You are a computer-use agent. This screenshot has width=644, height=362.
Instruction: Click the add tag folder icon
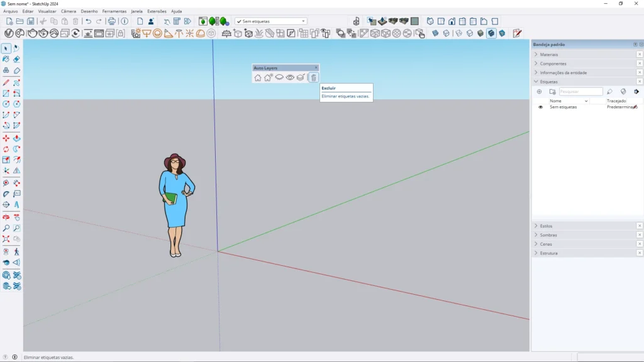[552, 92]
